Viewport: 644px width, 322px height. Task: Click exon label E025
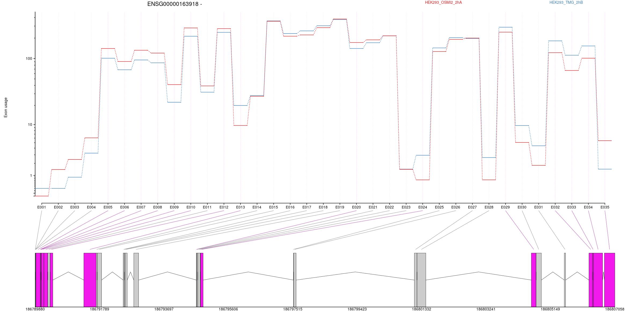(x=439, y=207)
